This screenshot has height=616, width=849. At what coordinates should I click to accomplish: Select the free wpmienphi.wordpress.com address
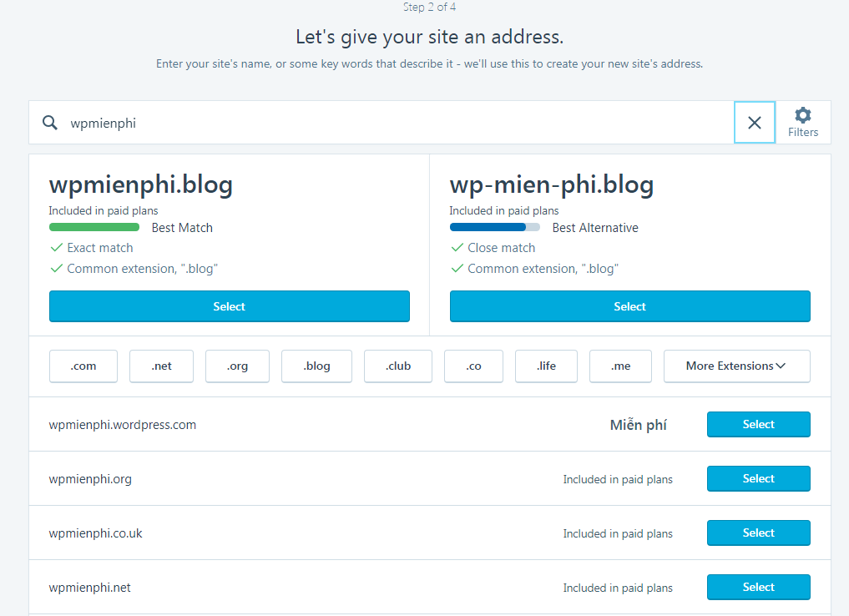point(758,424)
